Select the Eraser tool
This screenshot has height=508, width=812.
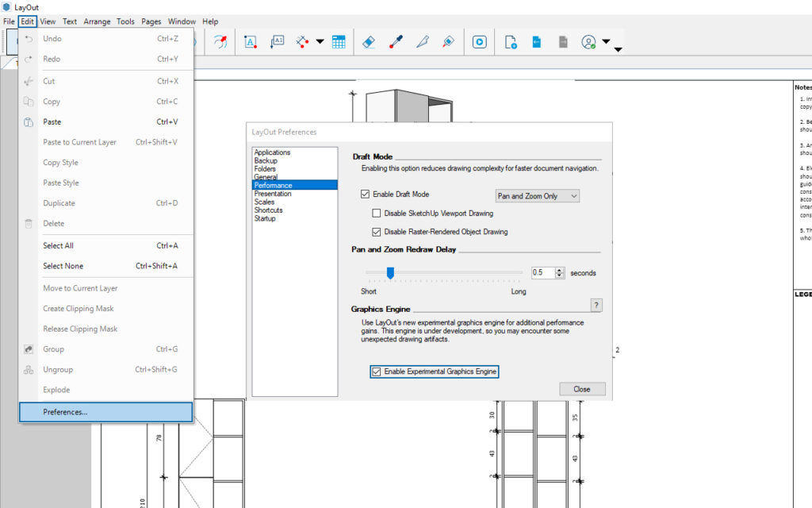click(x=369, y=42)
